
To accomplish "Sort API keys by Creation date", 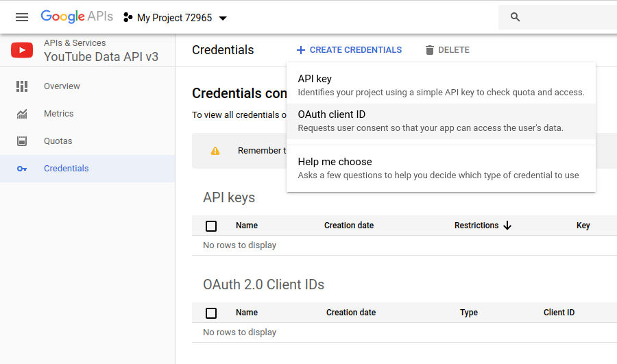I will pyautogui.click(x=349, y=226).
